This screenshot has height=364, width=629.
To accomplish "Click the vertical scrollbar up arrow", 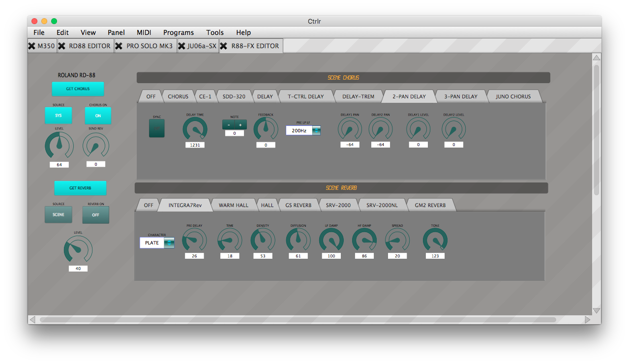I will 597,58.
